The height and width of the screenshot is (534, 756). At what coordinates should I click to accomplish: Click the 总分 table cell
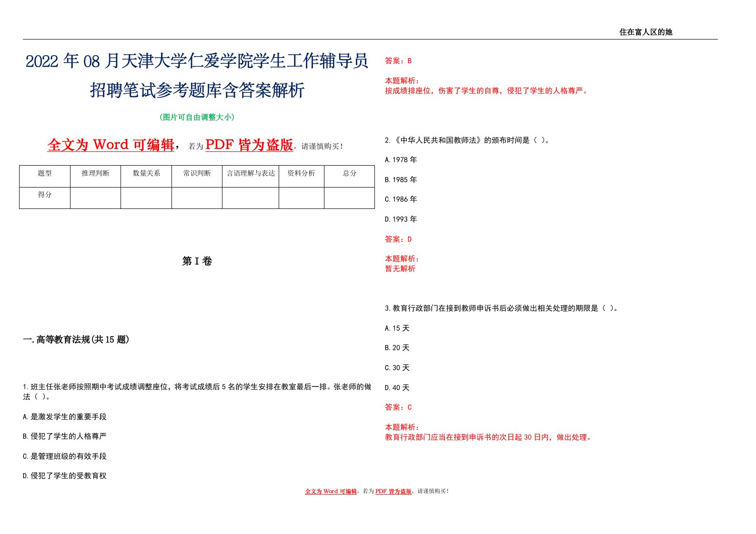[x=350, y=176]
